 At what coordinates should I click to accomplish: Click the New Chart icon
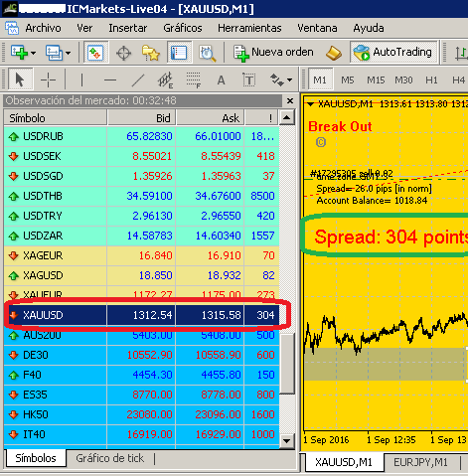coord(19,53)
